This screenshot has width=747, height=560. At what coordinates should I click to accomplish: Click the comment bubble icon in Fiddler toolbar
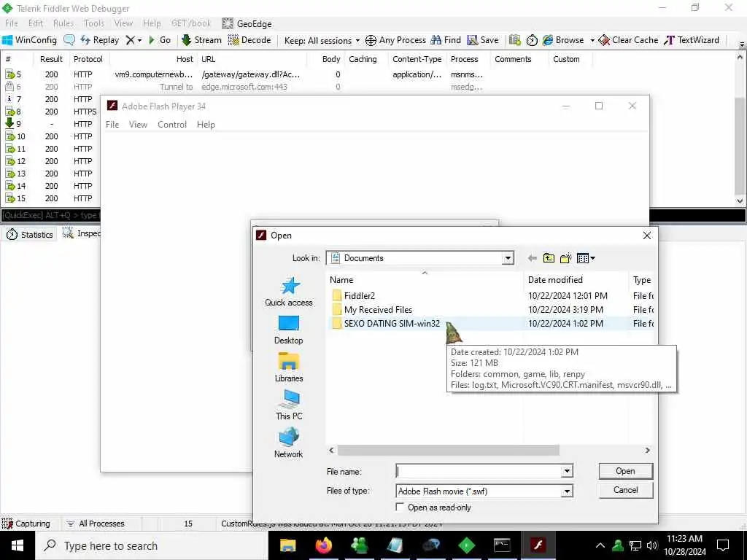pos(69,40)
